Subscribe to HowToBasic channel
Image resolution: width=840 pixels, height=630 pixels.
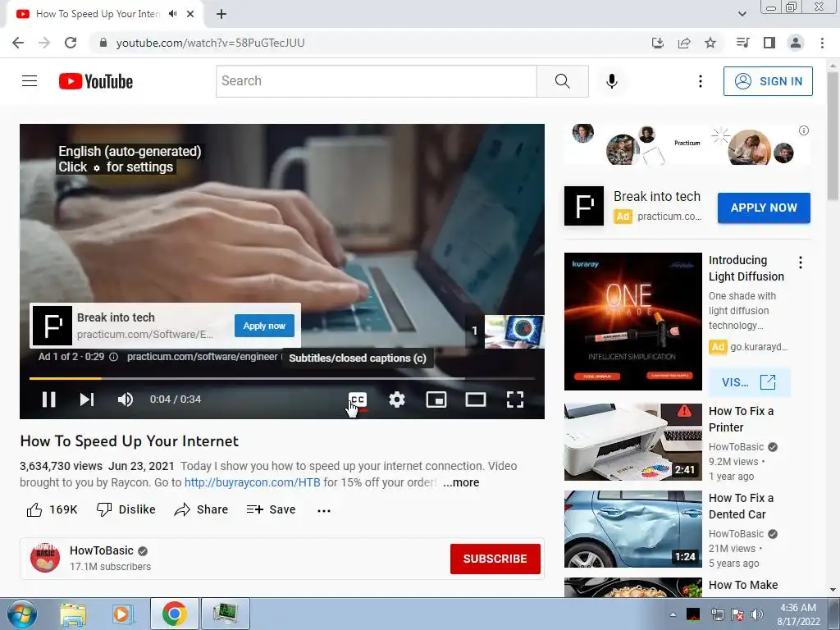[x=495, y=559]
